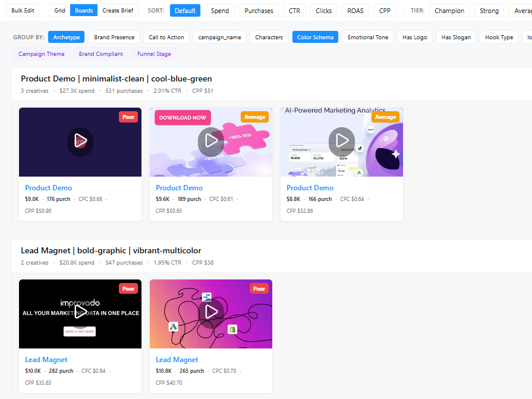Click the Poor badge on improvado creative
The height and width of the screenshot is (399, 532).
tap(129, 288)
